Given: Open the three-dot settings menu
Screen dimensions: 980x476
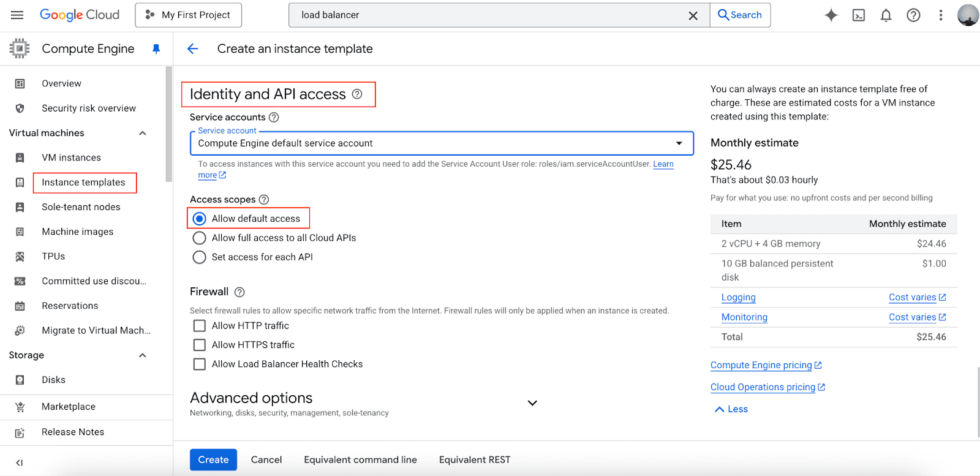Looking at the screenshot, I should tap(941, 15).
